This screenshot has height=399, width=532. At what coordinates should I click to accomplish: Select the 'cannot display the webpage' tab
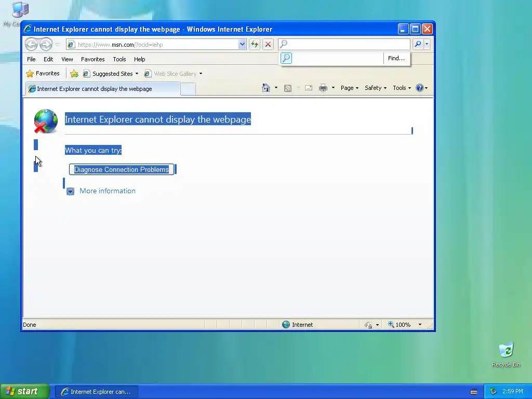coord(103,89)
